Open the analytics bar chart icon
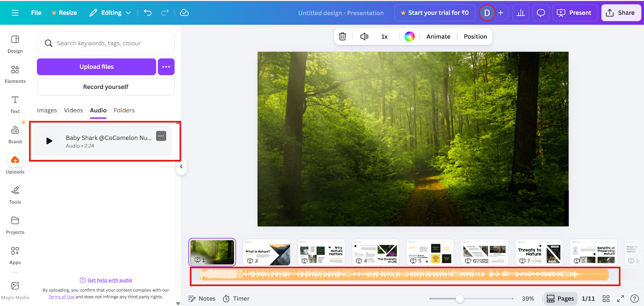Image resolution: width=644 pixels, height=306 pixels. tap(521, 13)
